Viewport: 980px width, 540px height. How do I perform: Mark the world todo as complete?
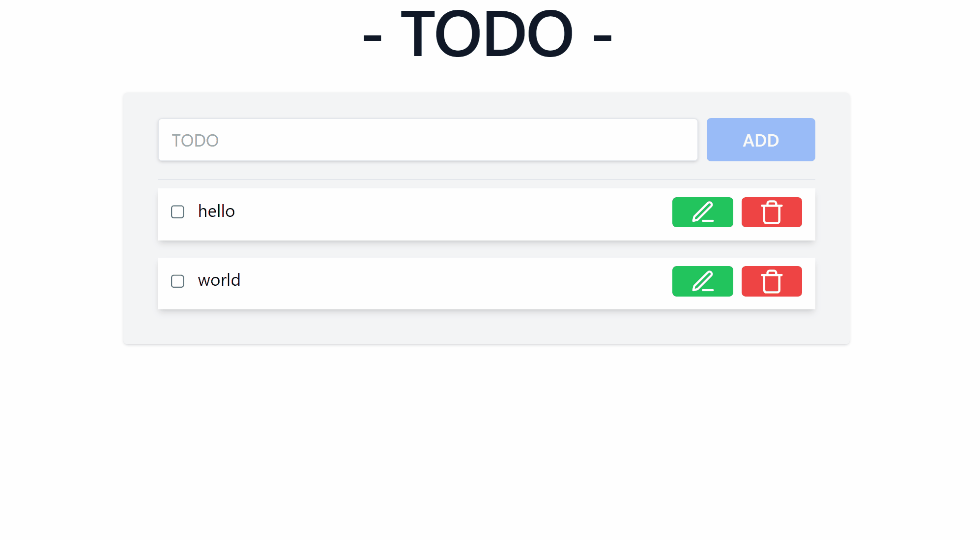177,281
